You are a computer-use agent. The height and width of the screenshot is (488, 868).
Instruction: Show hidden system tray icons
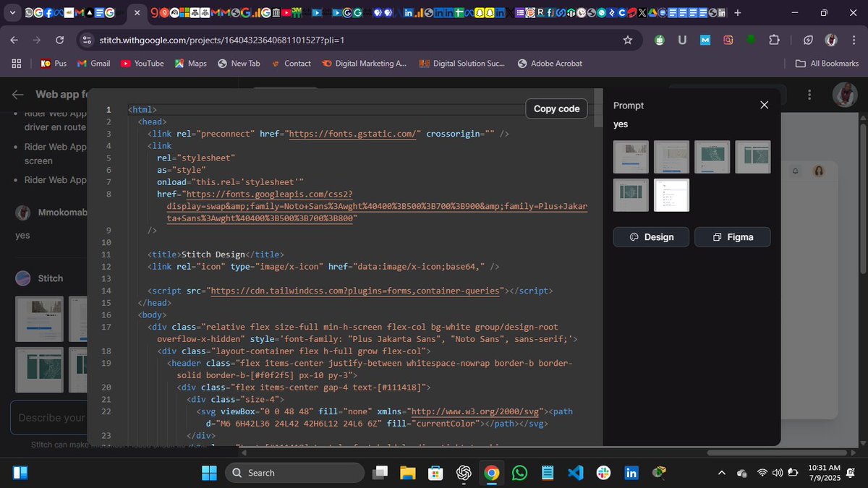(x=721, y=473)
